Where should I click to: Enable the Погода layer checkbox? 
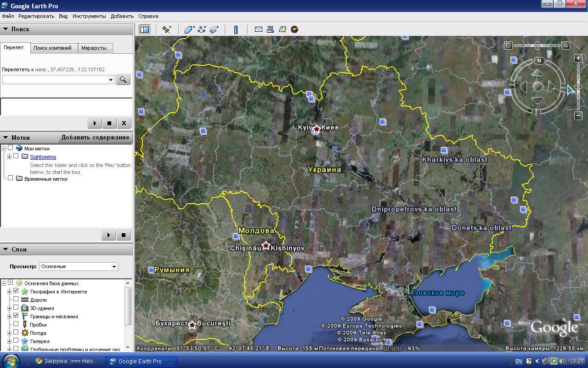[x=16, y=333]
